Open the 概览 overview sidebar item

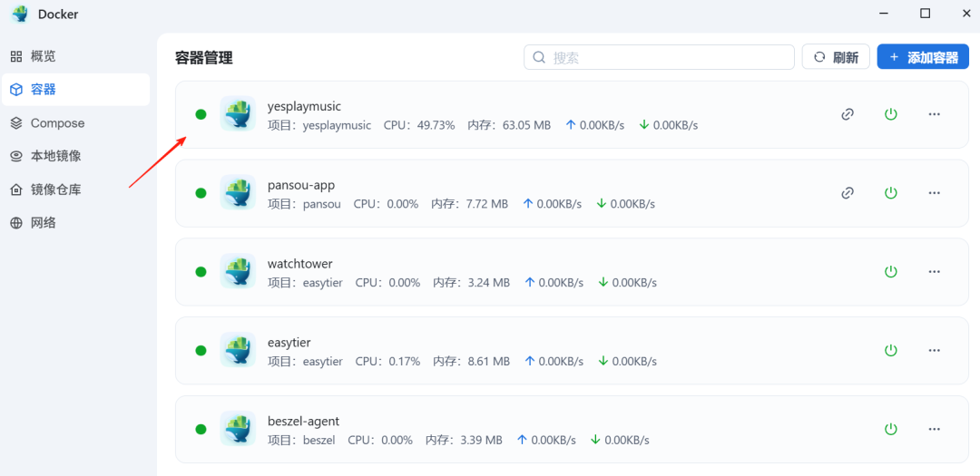click(x=75, y=57)
